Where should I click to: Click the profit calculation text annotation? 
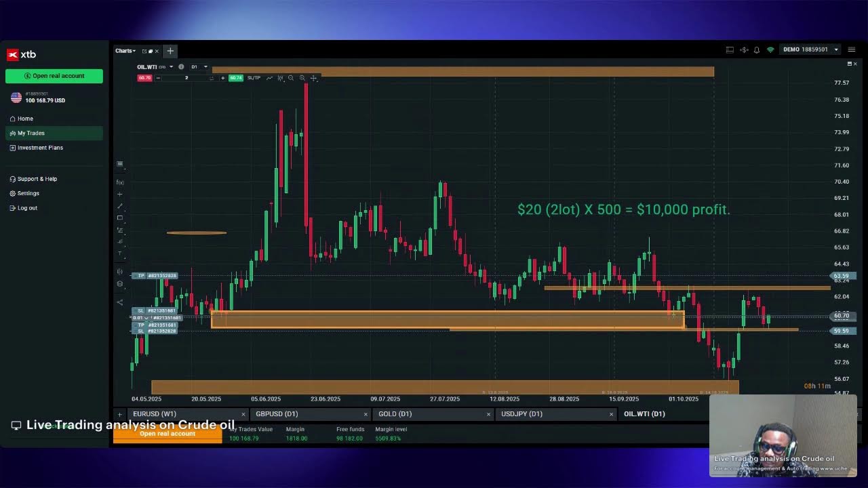coord(624,209)
